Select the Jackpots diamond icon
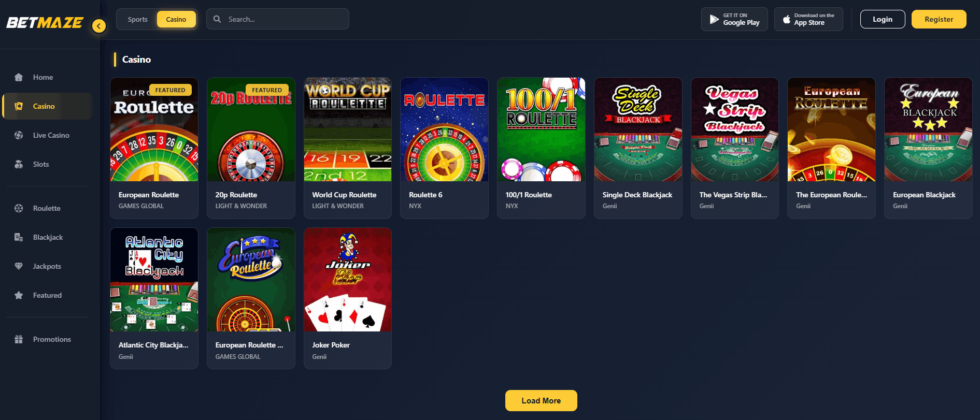 click(19, 266)
